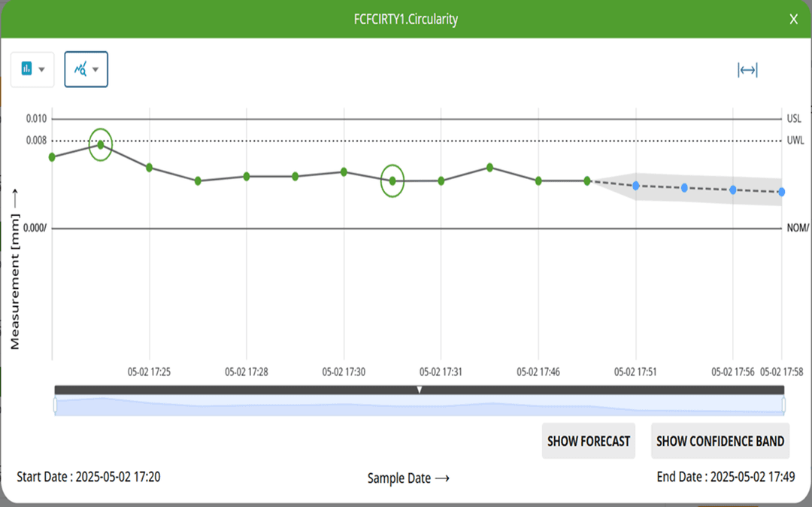Click the 05-02 17:46 axis label
This screenshot has height=507, width=812.
[x=538, y=372]
